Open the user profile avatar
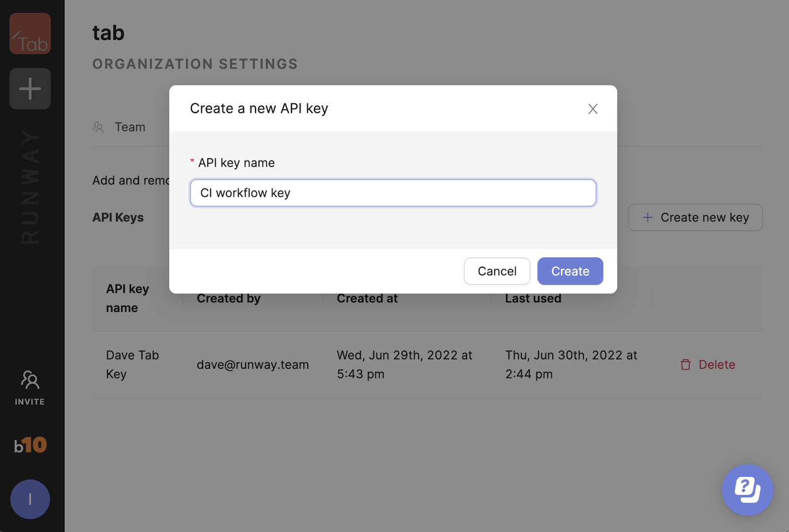 pos(30,499)
